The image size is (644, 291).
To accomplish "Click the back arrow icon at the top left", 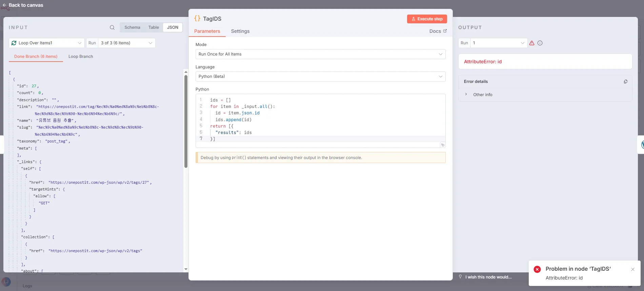I will (4, 5).
